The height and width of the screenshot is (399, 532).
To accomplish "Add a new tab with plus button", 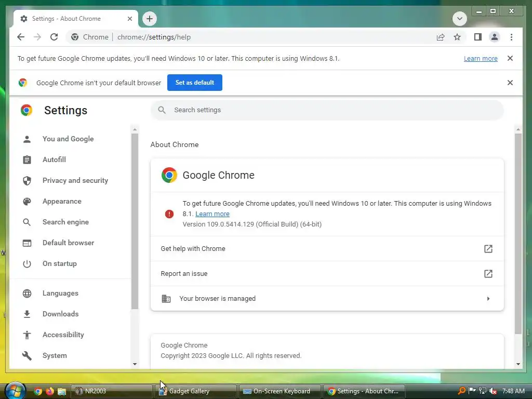I will pos(150,19).
